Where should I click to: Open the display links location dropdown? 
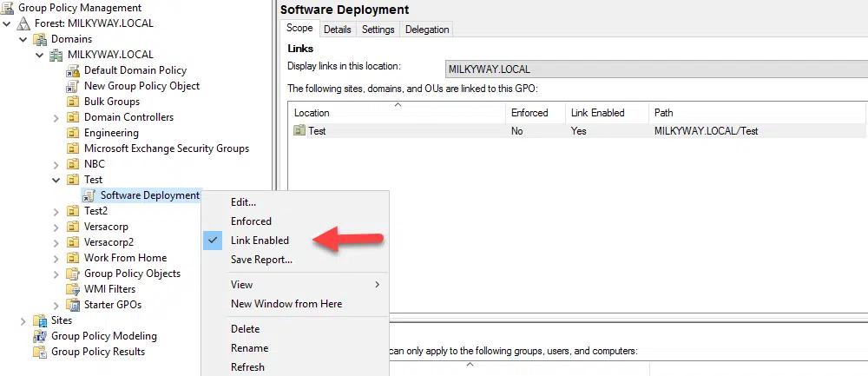pos(656,69)
